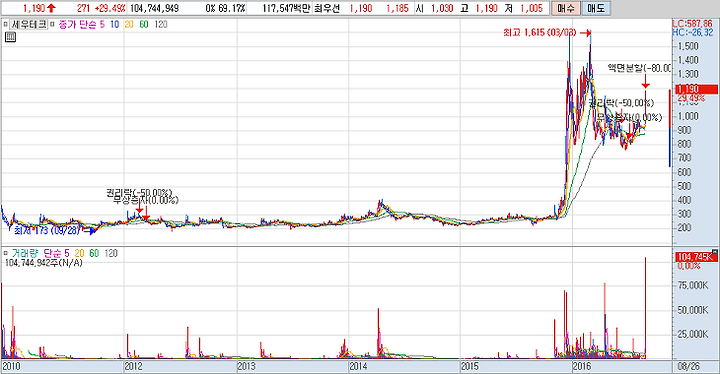This screenshot has width=720, height=374.
Task: Click the 2013 label on time axis
Action: [x=246, y=367]
